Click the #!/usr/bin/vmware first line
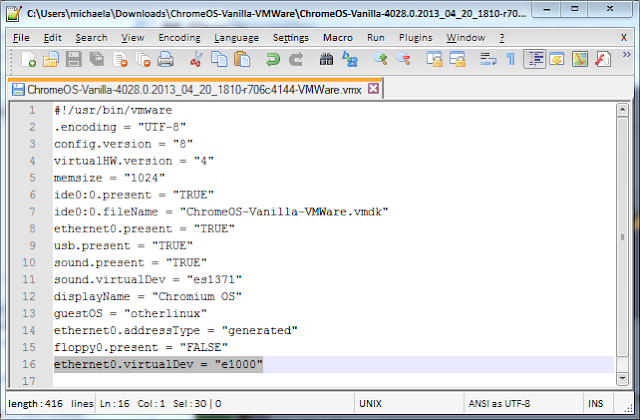 113,110
